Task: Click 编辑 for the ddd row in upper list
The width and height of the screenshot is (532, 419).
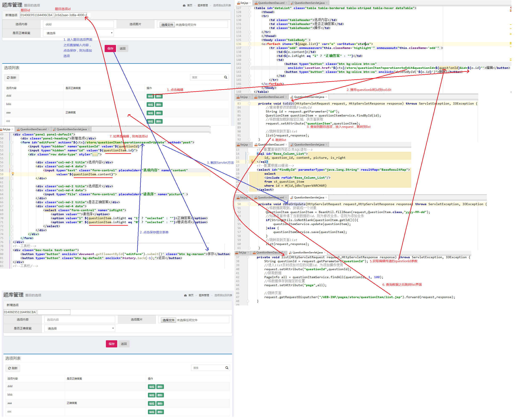Action: coord(150,96)
